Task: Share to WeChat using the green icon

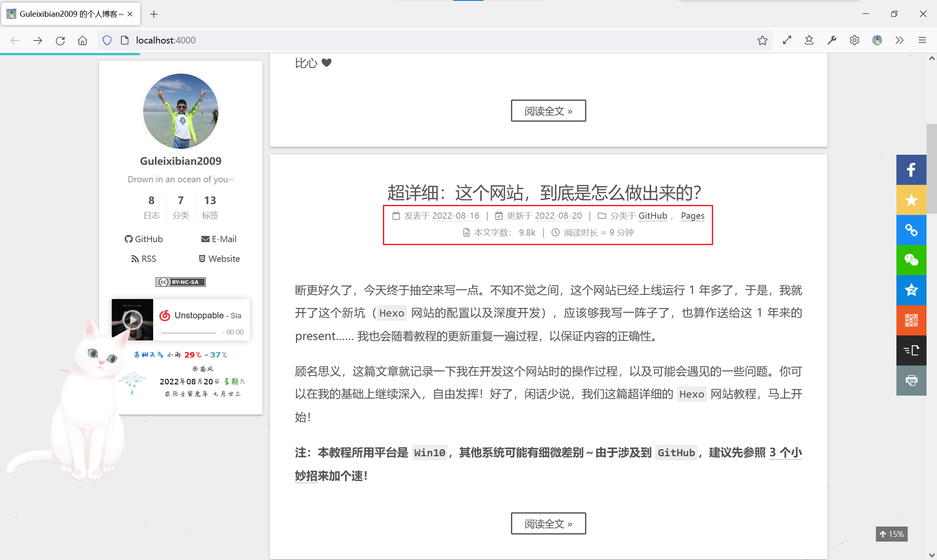Action: [911, 260]
